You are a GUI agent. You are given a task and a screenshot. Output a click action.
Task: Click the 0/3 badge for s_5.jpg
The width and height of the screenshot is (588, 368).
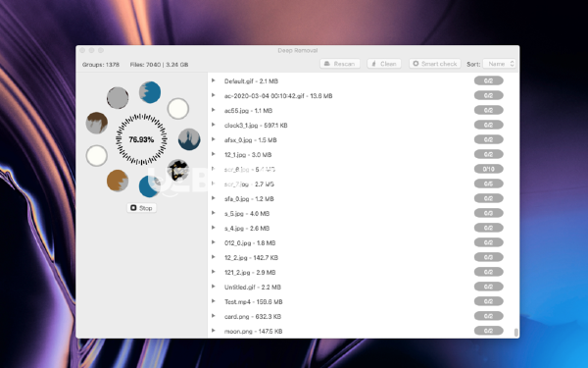(x=489, y=213)
